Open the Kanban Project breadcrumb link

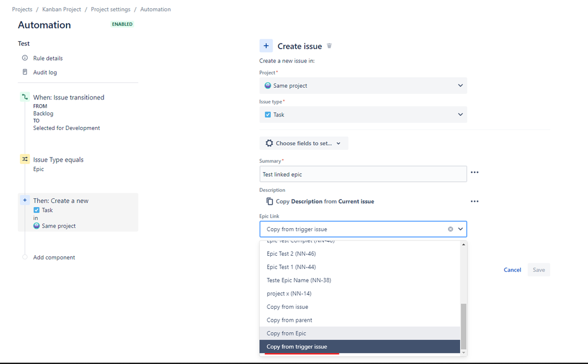click(61, 9)
